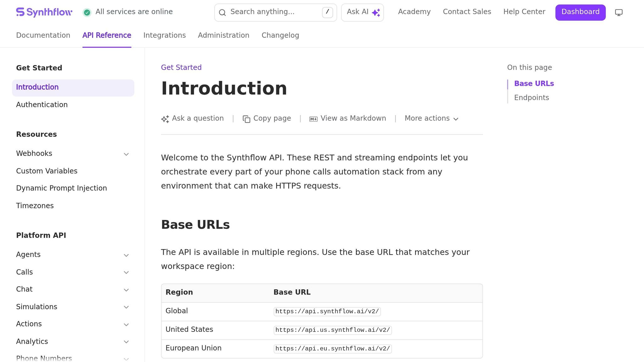This screenshot has height=362, width=644.
Task: Open the Dashboard
Action: [580, 12]
